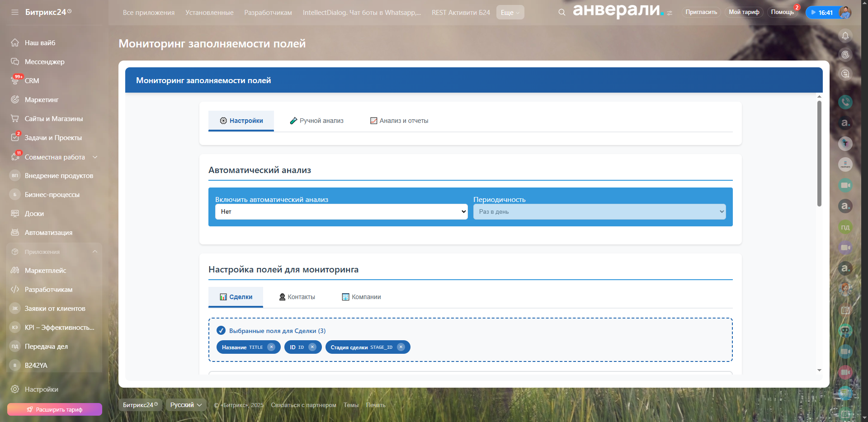Open the Задачи и Проекты icon
This screenshot has width=868, height=422.
tap(15, 137)
